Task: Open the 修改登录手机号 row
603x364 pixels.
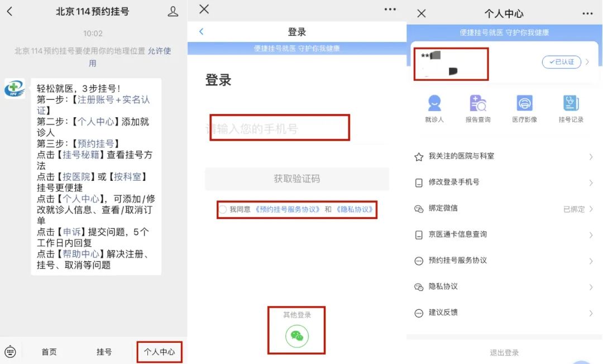Action: pyautogui.click(x=504, y=183)
